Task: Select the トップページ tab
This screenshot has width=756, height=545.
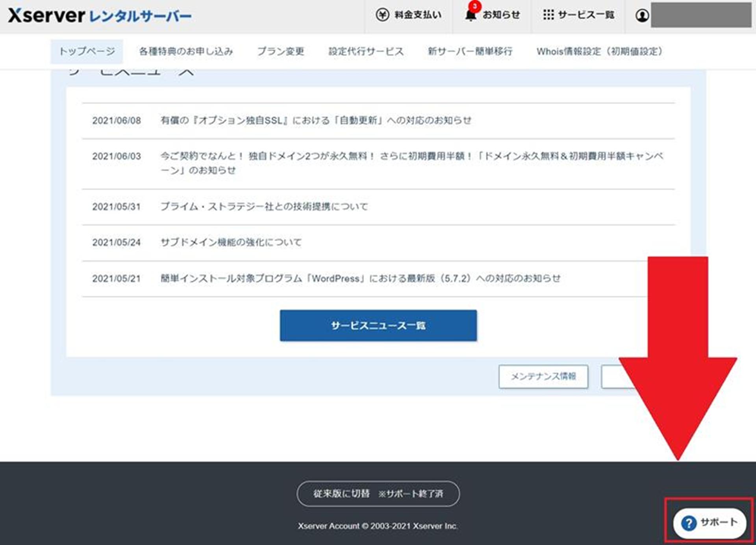Action: click(87, 52)
